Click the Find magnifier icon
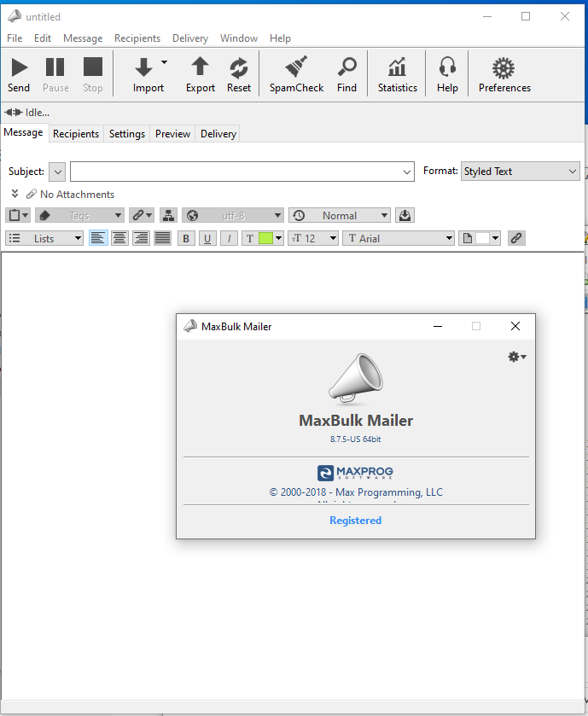588x716 pixels. click(x=347, y=67)
